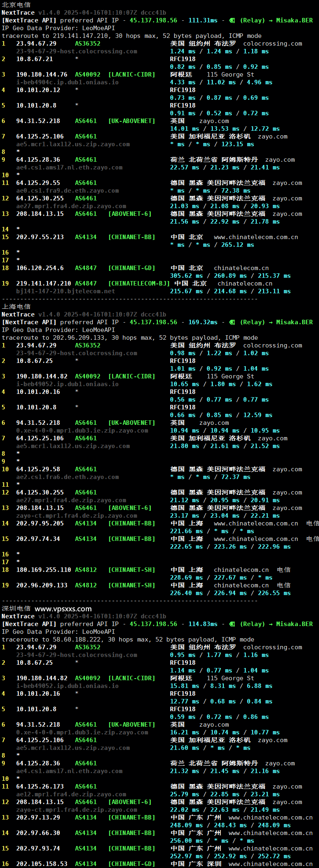Select the 248.43 ms latency value

tap(230, 825)
